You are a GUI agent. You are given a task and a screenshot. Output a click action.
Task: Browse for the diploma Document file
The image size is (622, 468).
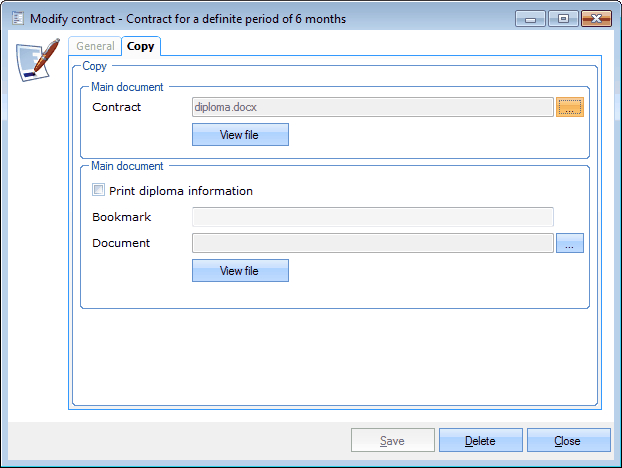coord(569,243)
